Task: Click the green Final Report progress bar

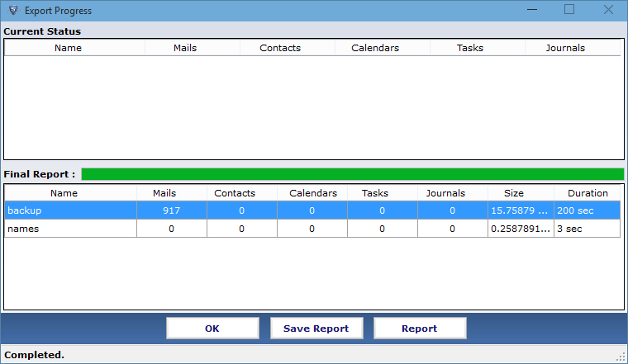Action: tap(353, 174)
